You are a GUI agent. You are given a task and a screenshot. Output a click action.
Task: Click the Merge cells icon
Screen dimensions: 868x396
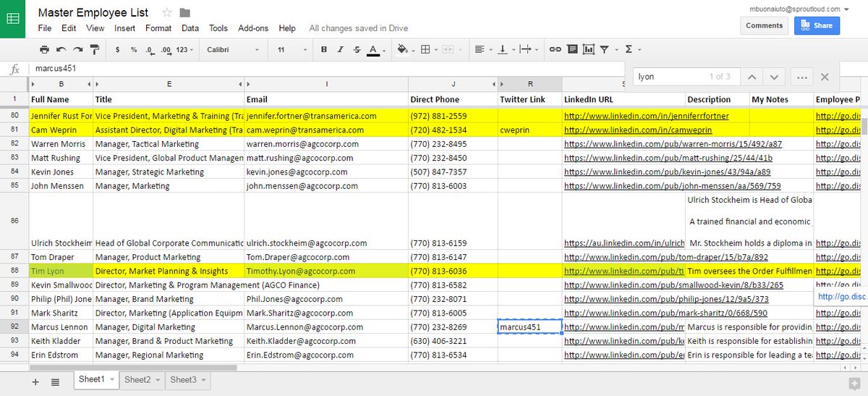(447, 50)
